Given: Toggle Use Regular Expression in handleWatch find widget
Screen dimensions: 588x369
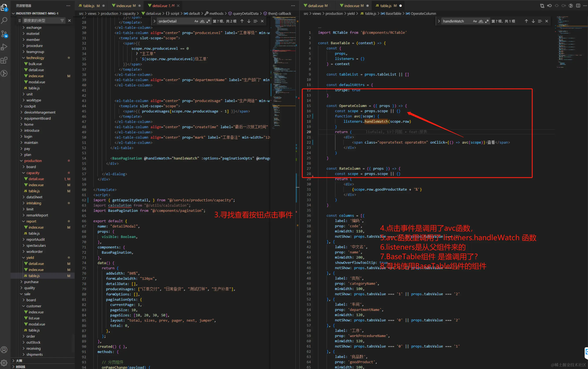Looking at the screenshot, I should point(487,21).
